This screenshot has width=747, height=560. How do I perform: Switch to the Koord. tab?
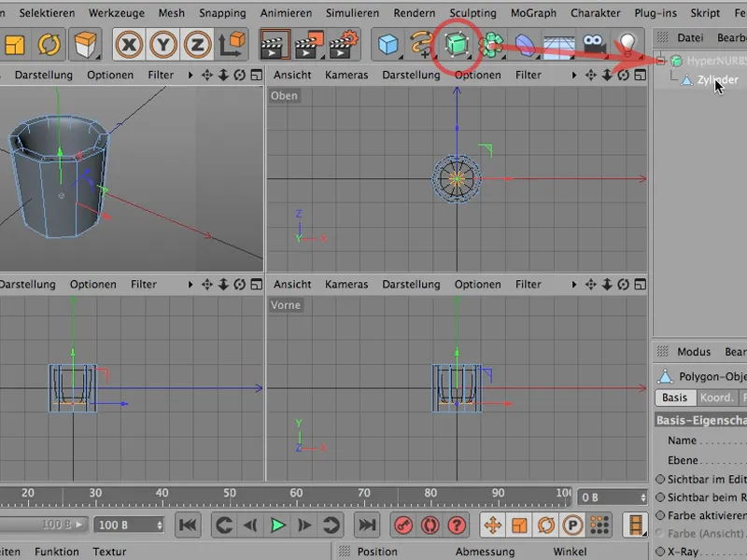coord(716,398)
